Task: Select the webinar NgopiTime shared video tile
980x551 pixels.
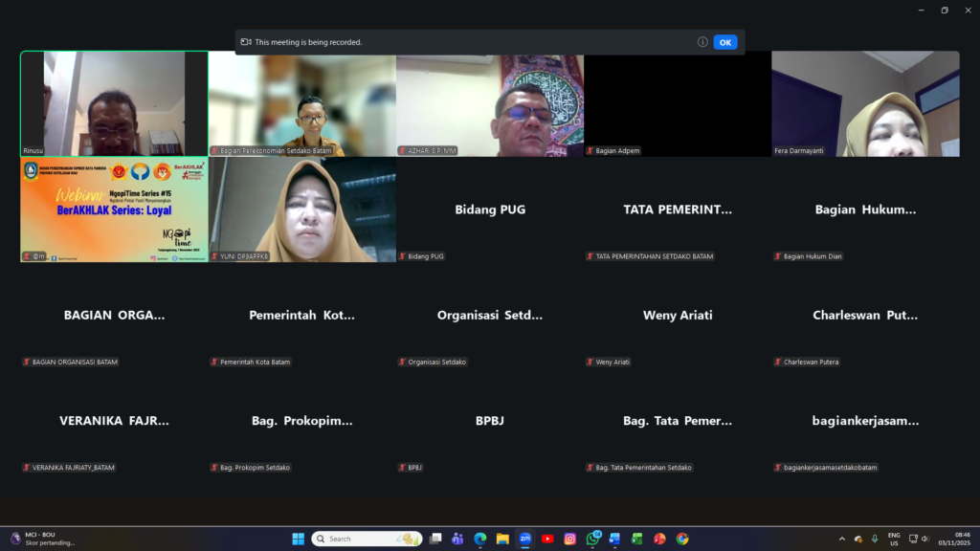Action: (x=114, y=209)
